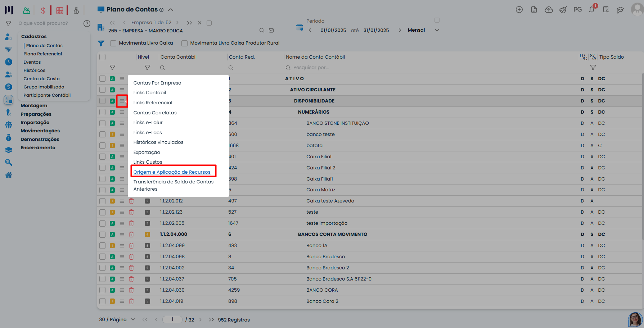Click the cloud upload icon
Screen dimensions: 644x328
tap(549, 10)
